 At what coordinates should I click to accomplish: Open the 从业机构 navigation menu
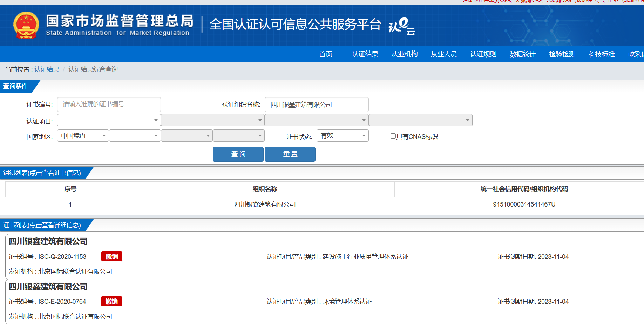405,54
